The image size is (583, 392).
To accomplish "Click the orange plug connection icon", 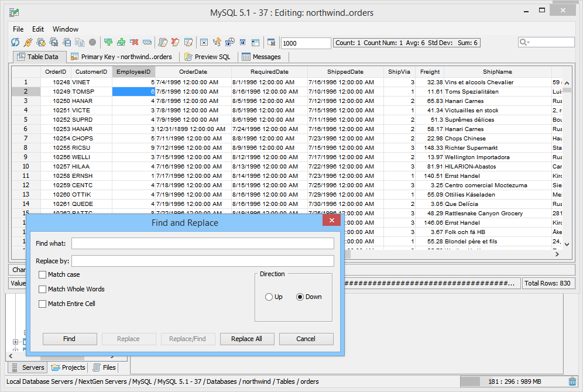I will [x=28, y=42].
